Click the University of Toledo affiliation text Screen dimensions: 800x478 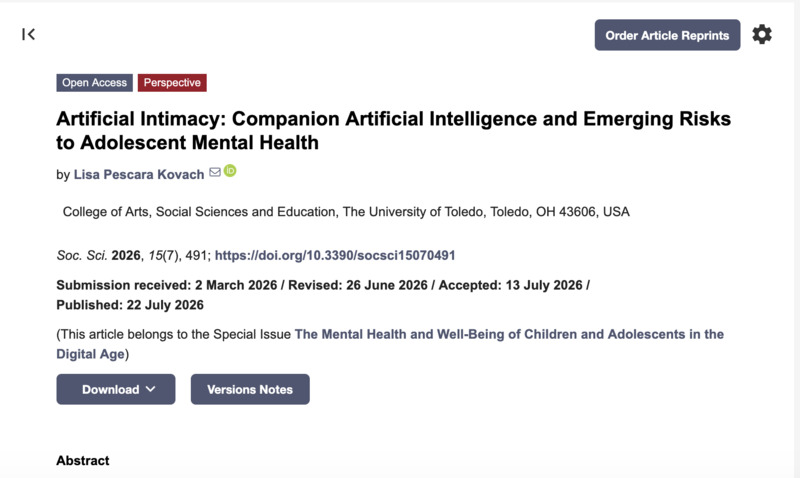click(346, 212)
